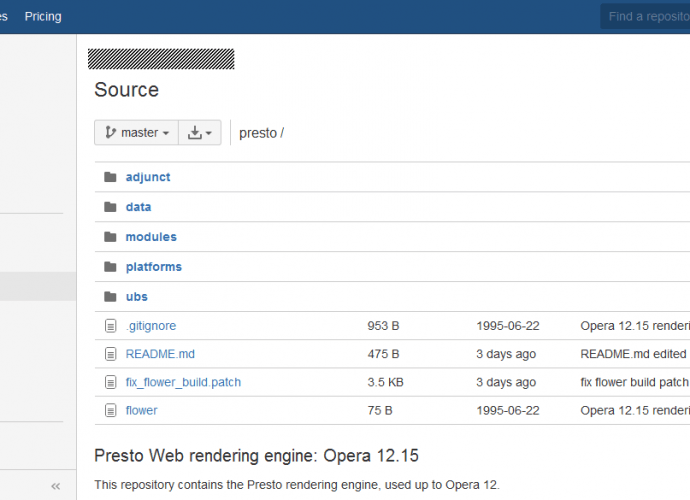This screenshot has height=500, width=690.
Task: Click the 953 B size cell
Action: tap(383, 326)
